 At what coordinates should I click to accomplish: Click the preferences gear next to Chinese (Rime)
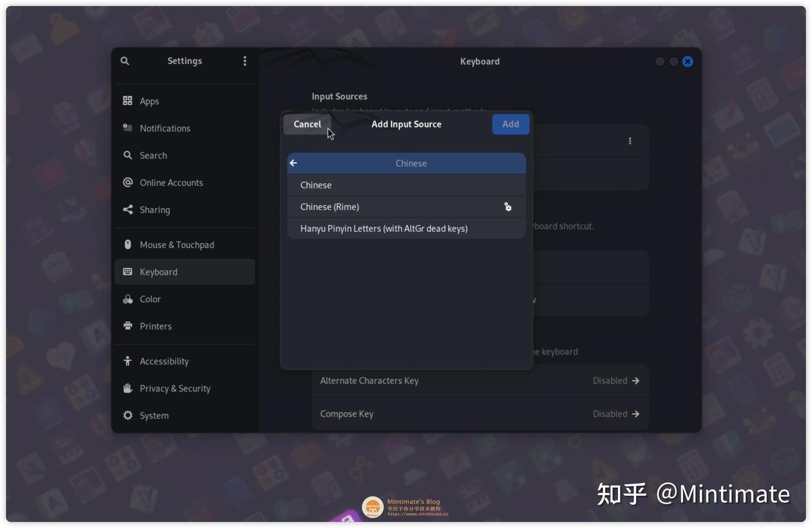(x=507, y=207)
